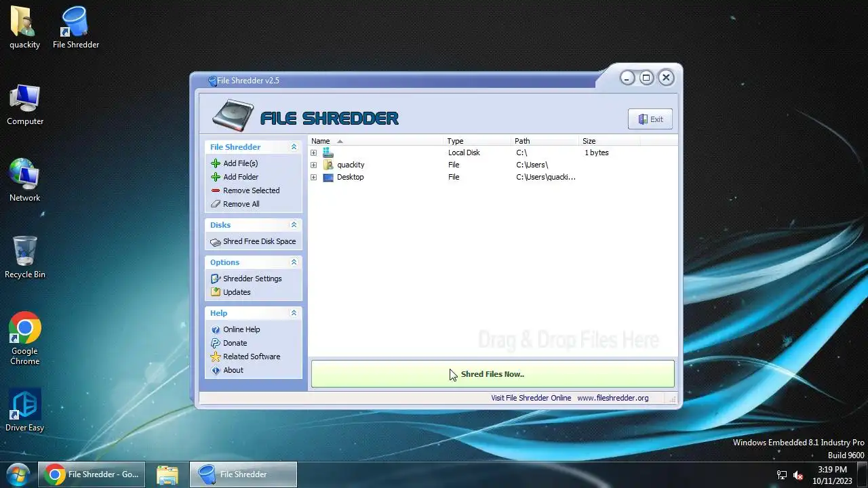Screen dimensions: 868x488
Task: Select the Driver Easy desktop icon
Action: coord(25,410)
